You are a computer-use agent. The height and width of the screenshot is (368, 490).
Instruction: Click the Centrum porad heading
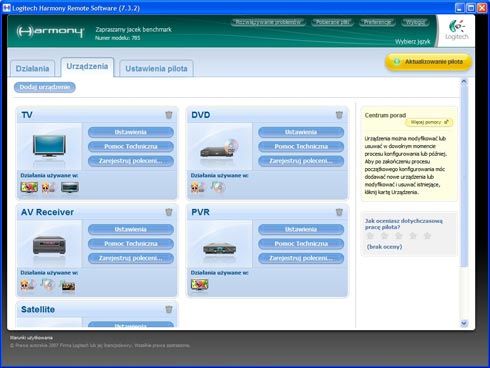385,115
